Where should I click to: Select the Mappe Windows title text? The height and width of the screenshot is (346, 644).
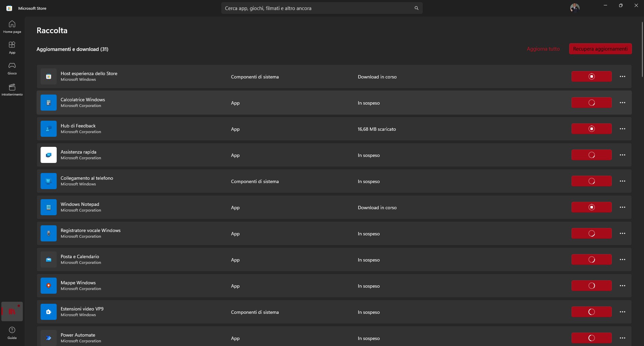click(78, 283)
